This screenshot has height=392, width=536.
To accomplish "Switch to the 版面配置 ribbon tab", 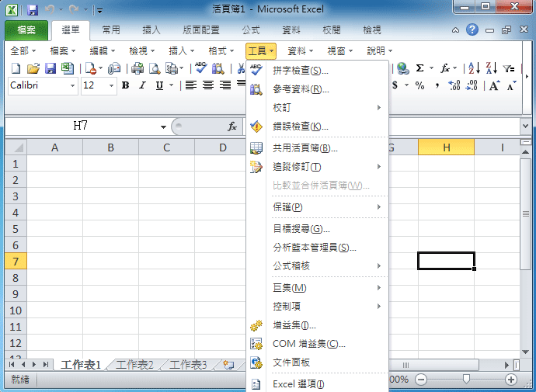I will coord(201,30).
